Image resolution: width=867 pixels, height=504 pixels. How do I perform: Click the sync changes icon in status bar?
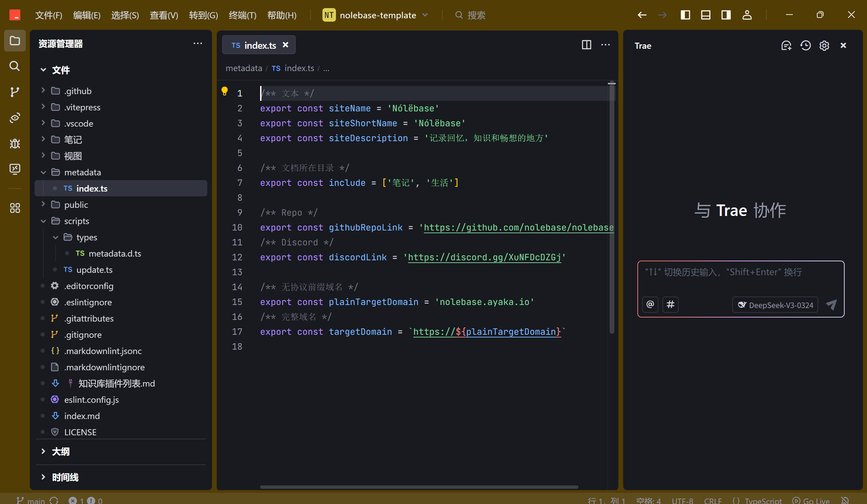point(54,500)
